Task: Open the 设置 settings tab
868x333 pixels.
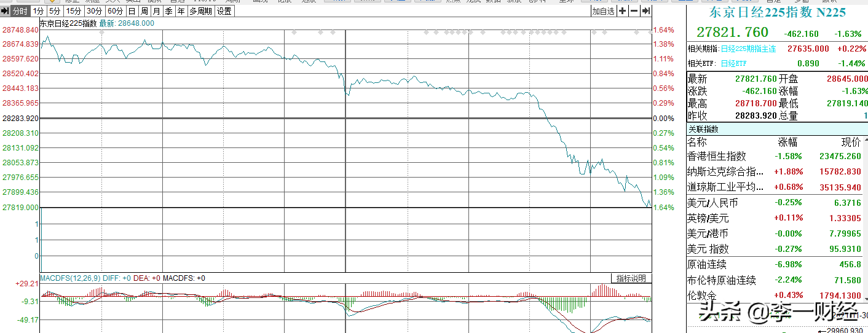Action: click(x=224, y=11)
